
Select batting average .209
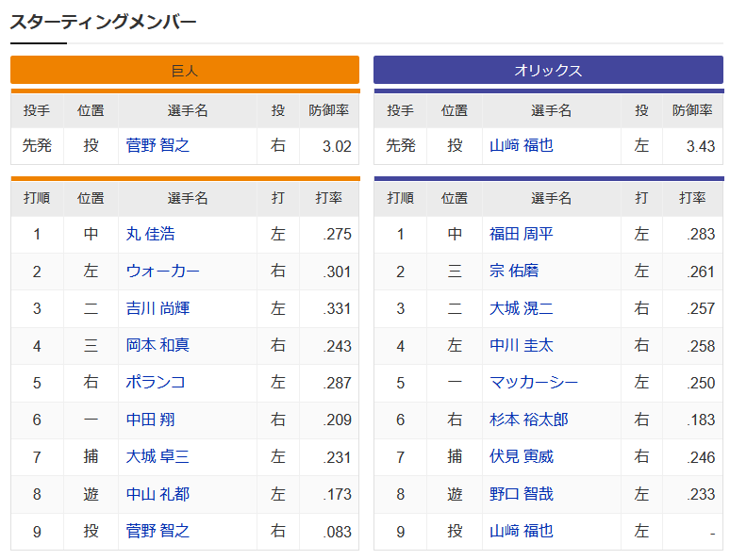pos(337,420)
